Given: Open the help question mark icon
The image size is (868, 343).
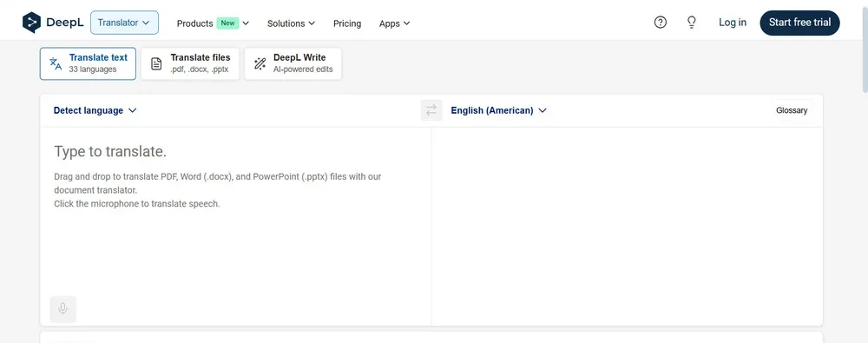Looking at the screenshot, I should pos(661,23).
